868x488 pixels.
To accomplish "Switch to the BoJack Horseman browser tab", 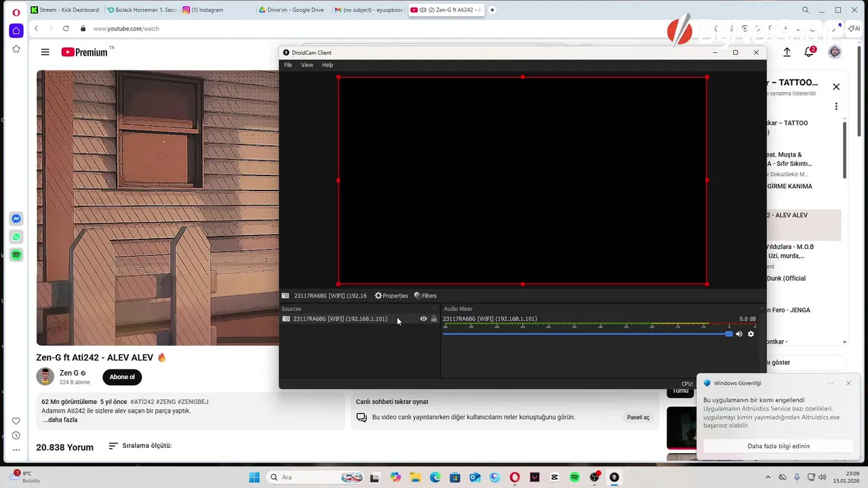I will [140, 10].
